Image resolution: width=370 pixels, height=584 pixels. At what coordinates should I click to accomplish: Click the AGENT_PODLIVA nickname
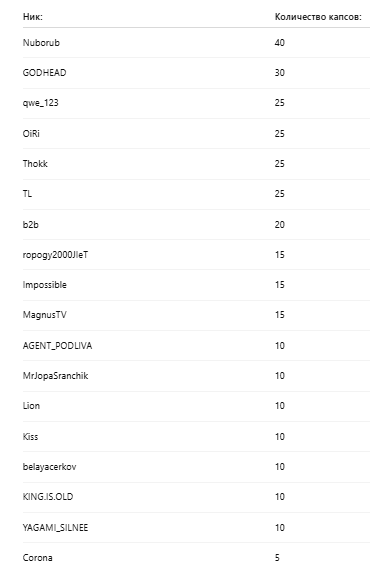tap(57, 346)
